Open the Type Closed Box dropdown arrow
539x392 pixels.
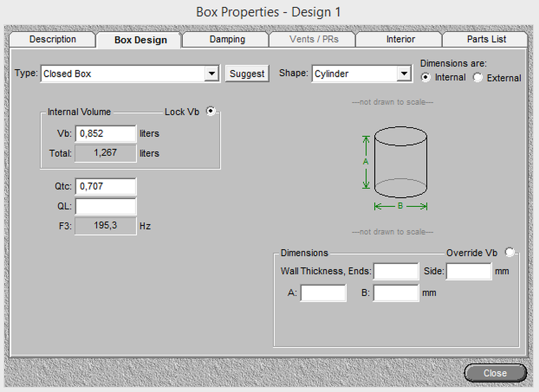[212, 74]
